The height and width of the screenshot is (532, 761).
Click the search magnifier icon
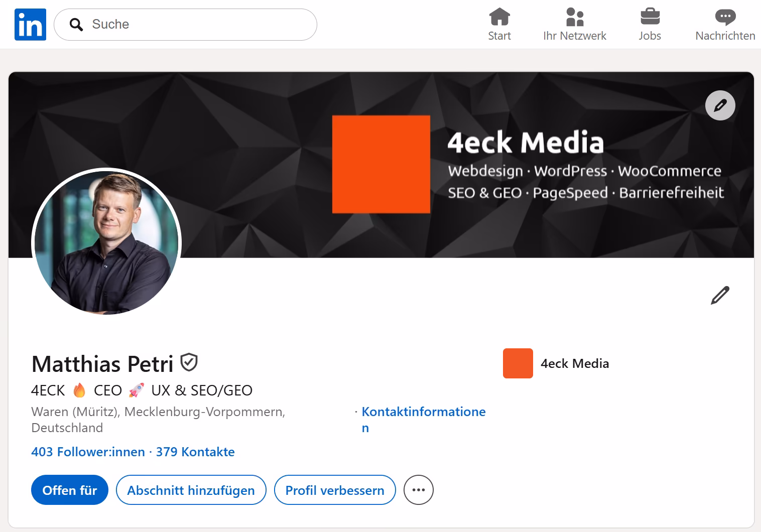point(76,25)
